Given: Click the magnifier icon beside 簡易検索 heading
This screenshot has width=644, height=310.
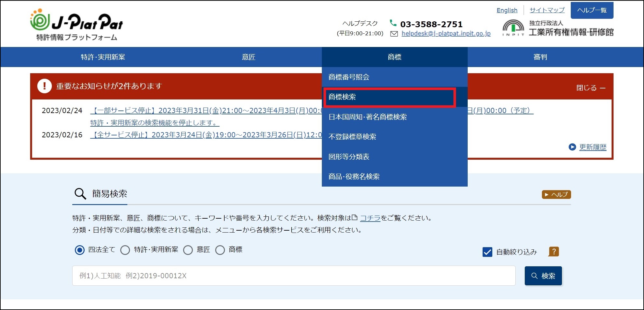Looking at the screenshot, I should 80,194.
